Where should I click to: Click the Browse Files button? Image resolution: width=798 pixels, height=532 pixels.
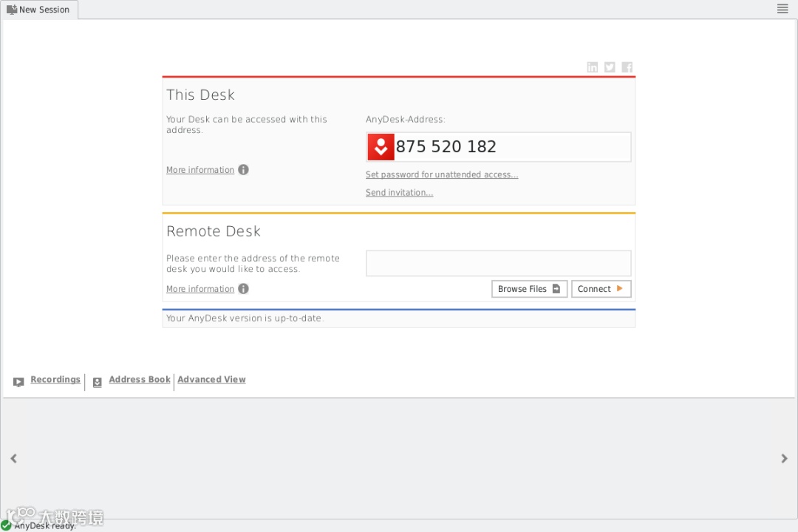[529, 289]
